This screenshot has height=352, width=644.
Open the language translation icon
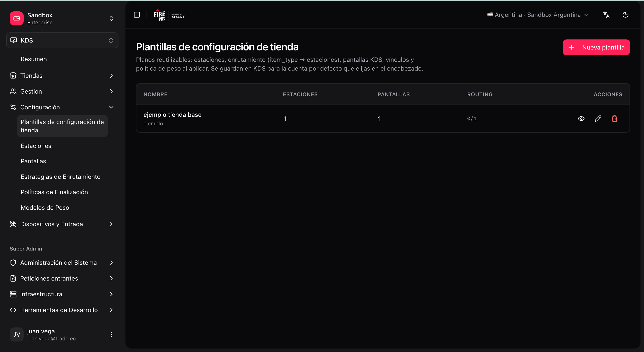tap(606, 15)
